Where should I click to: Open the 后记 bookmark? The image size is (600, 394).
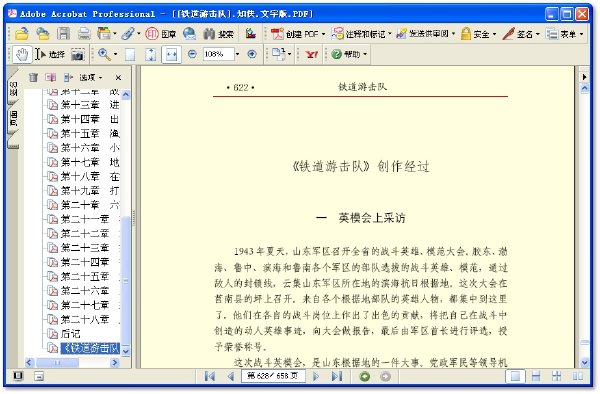click(64, 334)
